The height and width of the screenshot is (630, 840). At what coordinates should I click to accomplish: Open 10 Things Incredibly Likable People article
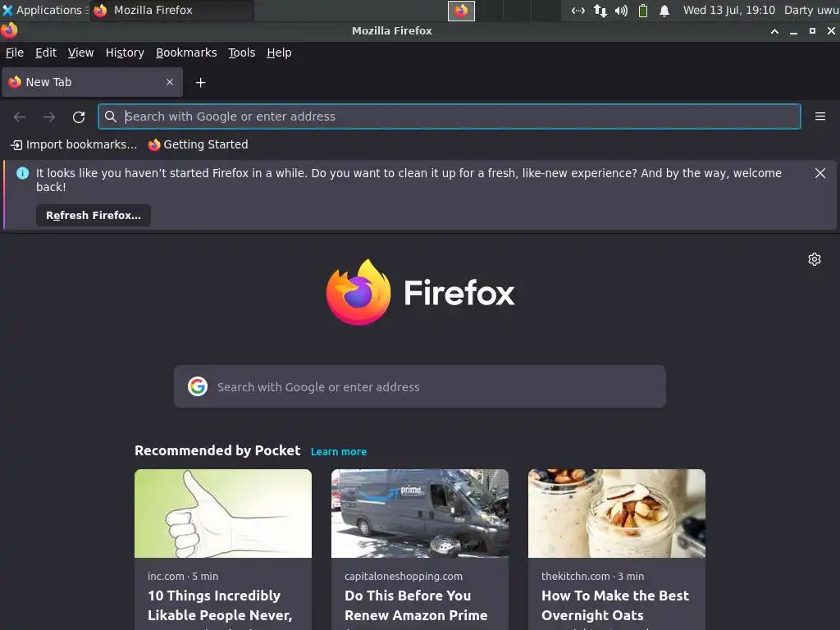tap(220, 605)
